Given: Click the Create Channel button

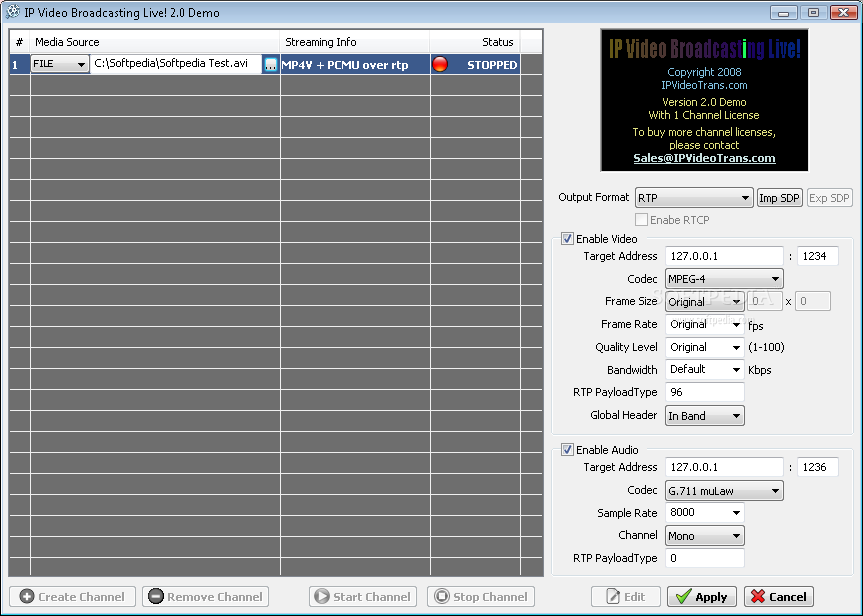Looking at the screenshot, I should tap(72, 597).
